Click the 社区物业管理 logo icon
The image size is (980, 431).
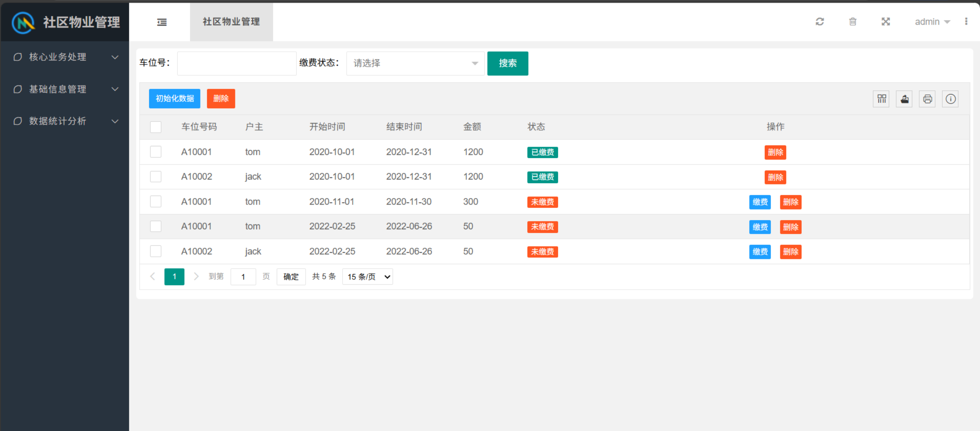click(23, 22)
